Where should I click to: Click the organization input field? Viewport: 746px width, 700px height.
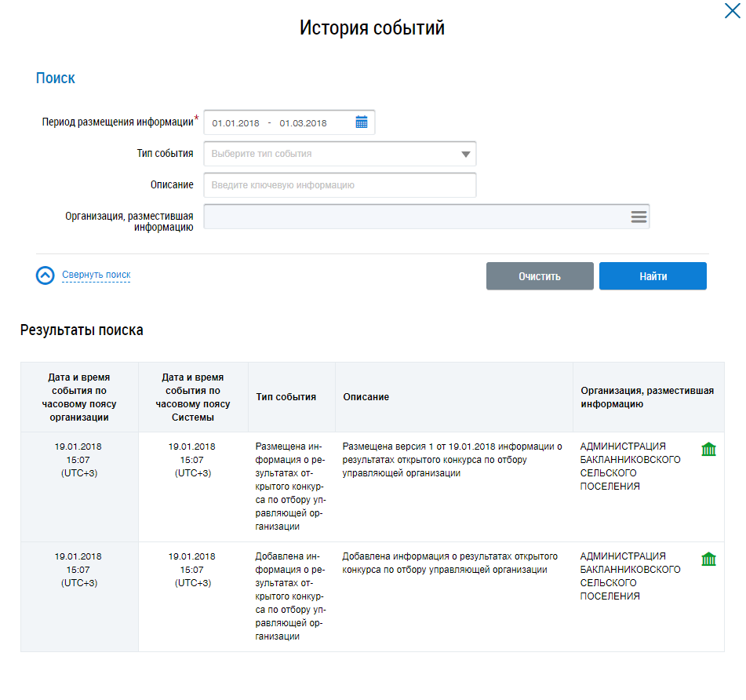pyautogui.click(x=416, y=217)
